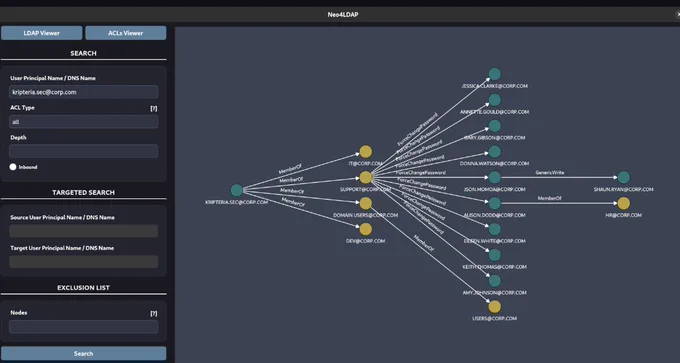Click the GenericWrite edge label
This screenshot has height=363, width=680.
pyautogui.click(x=549, y=173)
